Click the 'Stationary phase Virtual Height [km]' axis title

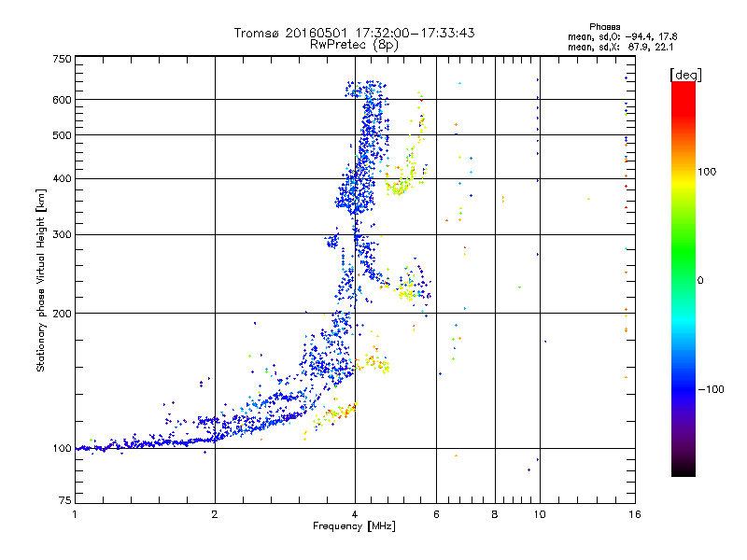coord(41,281)
